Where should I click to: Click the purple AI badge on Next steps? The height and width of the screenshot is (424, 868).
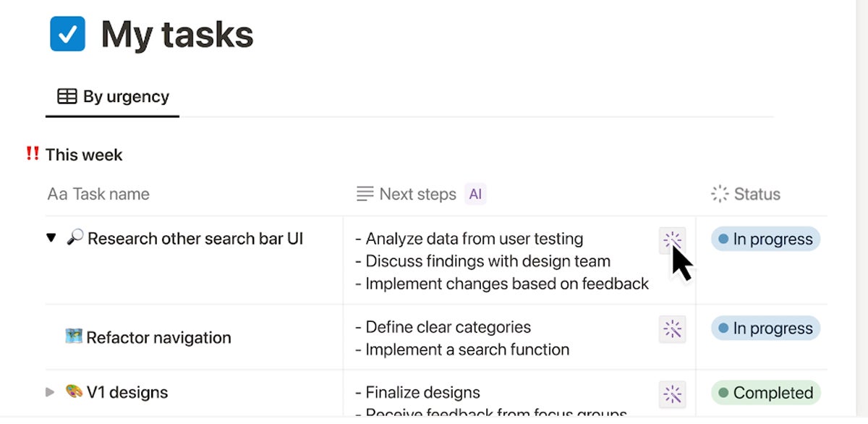(475, 194)
